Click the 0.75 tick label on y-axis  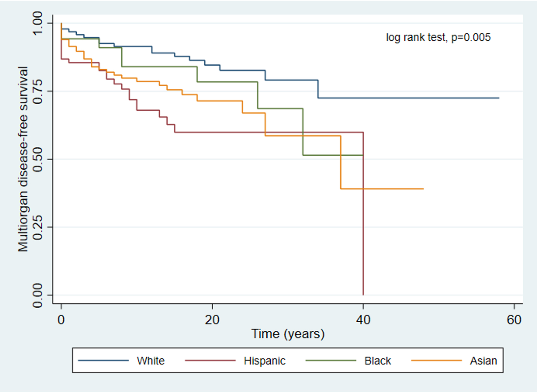pos(38,91)
